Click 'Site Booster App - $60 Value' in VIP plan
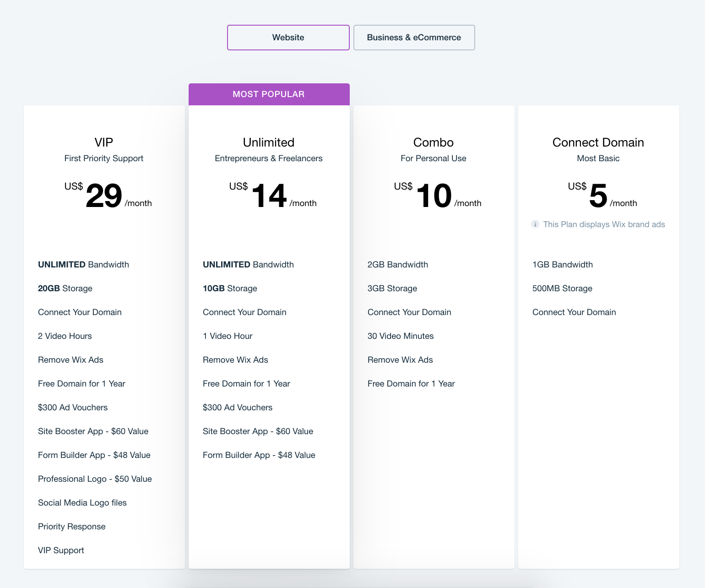The image size is (705, 588). [x=93, y=431]
